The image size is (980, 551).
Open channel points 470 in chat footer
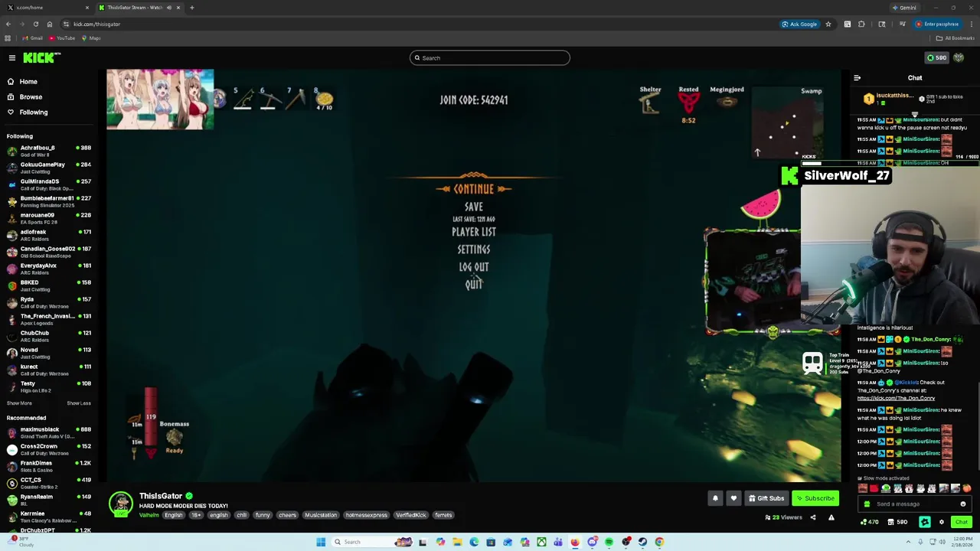(x=870, y=522)
